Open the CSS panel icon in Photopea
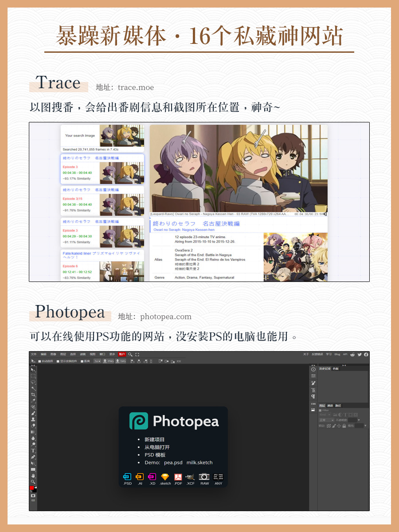This screenshot has width=399, height=532. coord(313,404)
